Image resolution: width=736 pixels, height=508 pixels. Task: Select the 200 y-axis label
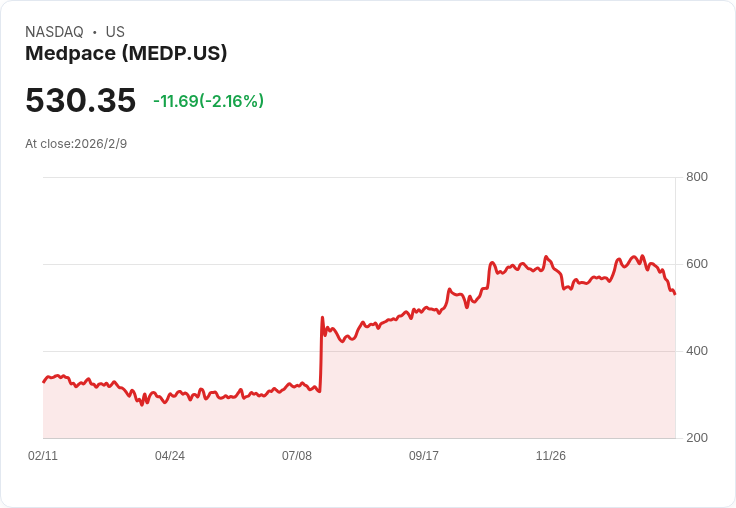coord(696,438)
